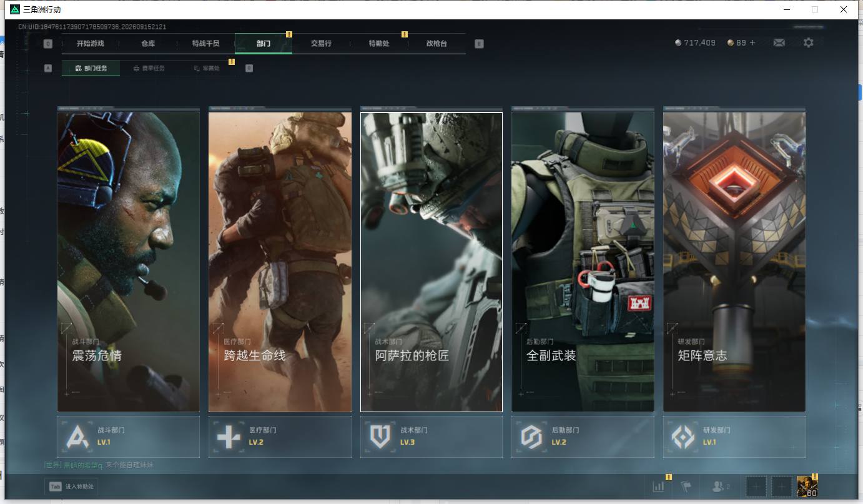Select the 阿萨拉的枪匠 mission card

click(x=431, y=261)
